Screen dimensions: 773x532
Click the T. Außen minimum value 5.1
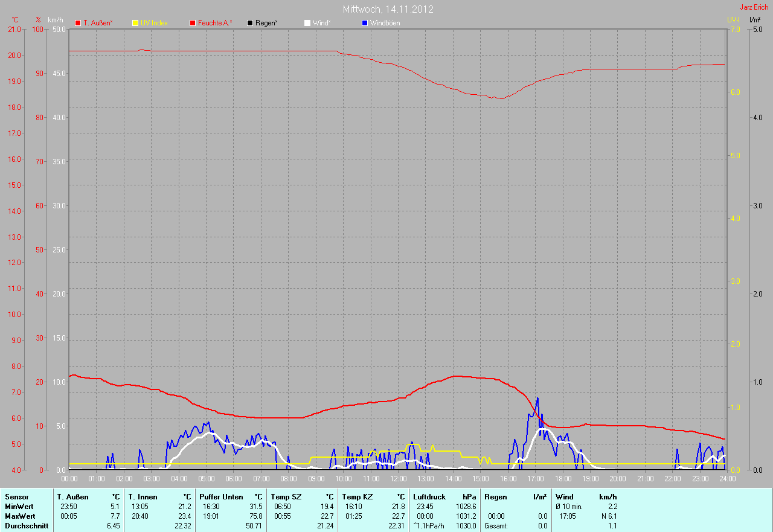point(115,507)
